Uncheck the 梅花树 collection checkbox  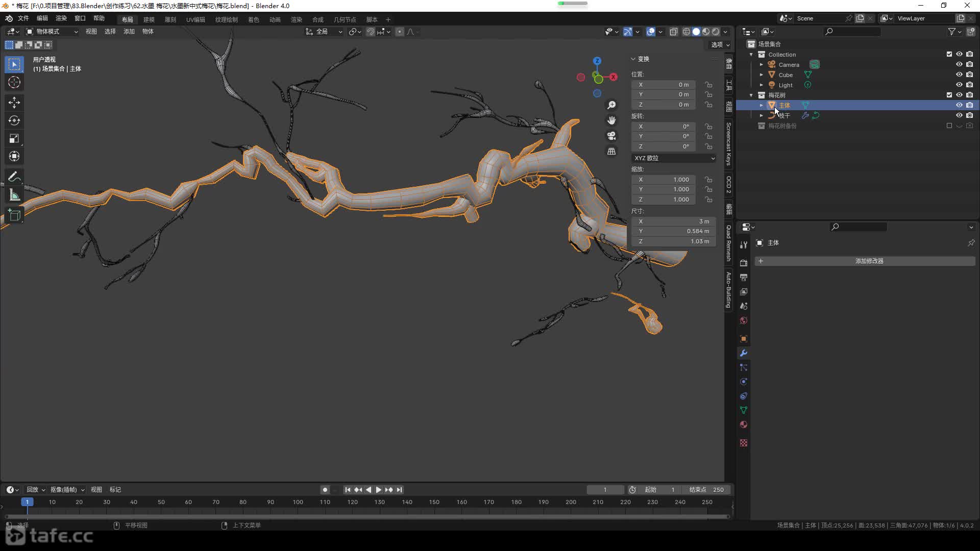949,95
